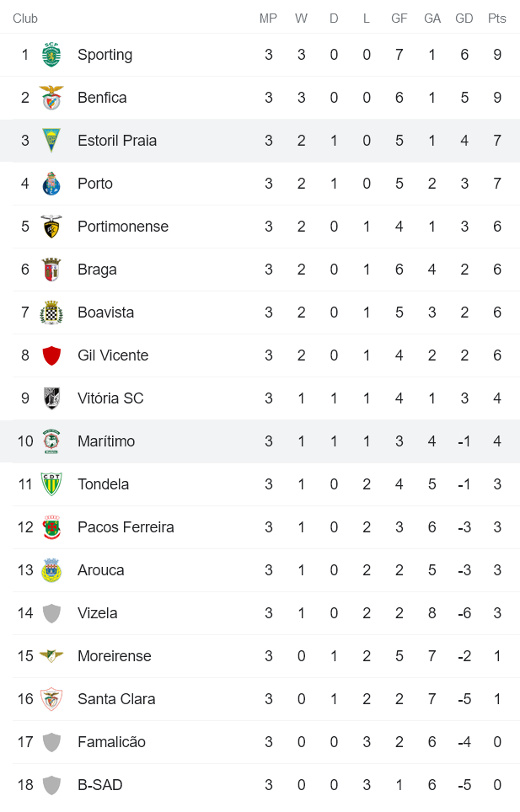Click the Moreirense crest icon

[52, 656]
